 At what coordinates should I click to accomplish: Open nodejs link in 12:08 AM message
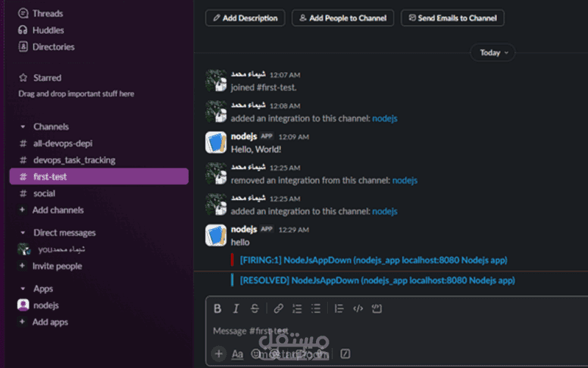pyautogui.click(x=384, y=118)
